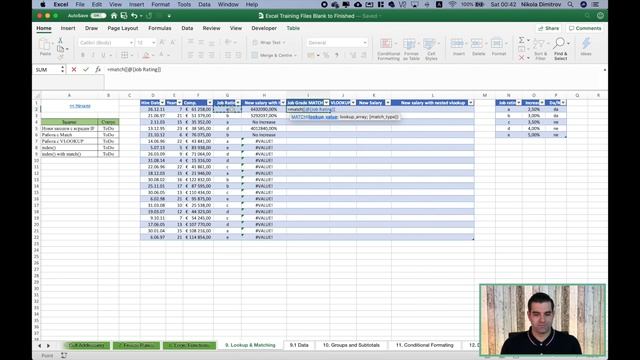
Task: Open Hire Date column filter dropdown
Action: click(x=162, y=102)
